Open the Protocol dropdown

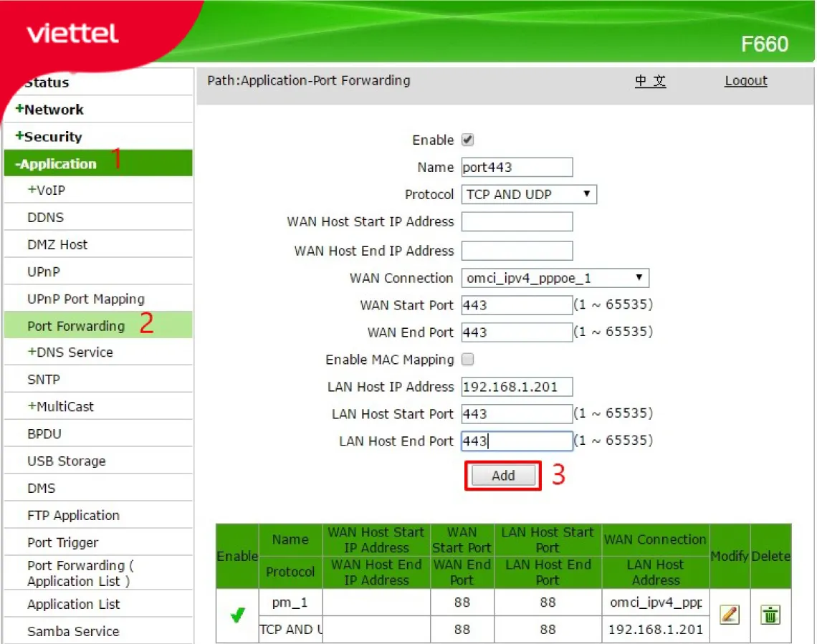[x=529, y=194]
